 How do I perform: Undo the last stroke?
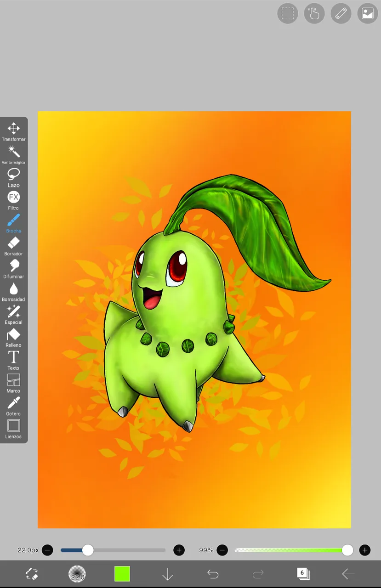tap(213, 574)
